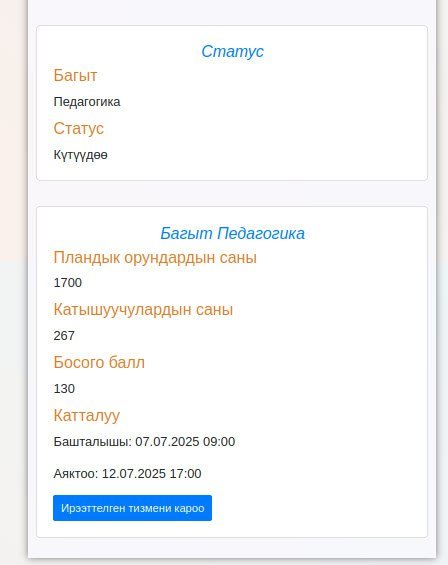Click the Пландык орундардын саны label

(x=155, y=258)
